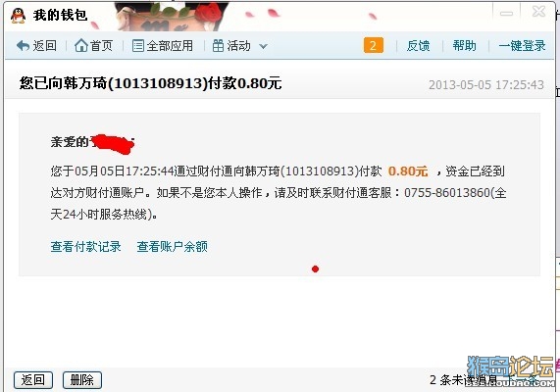Click the 删除 button
Screen dimensions: 560x392
coord(82,380)
